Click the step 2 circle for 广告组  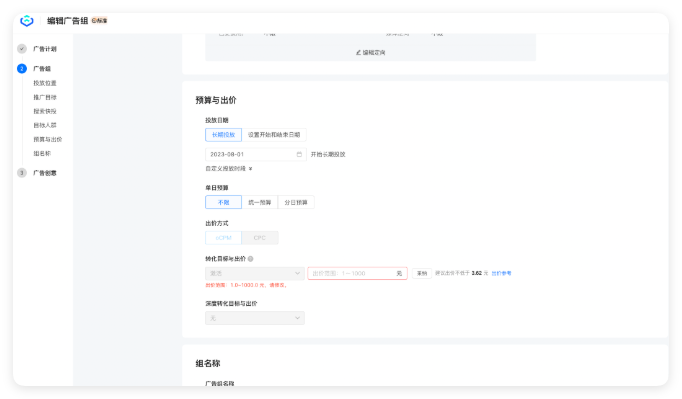coord(22,69)
